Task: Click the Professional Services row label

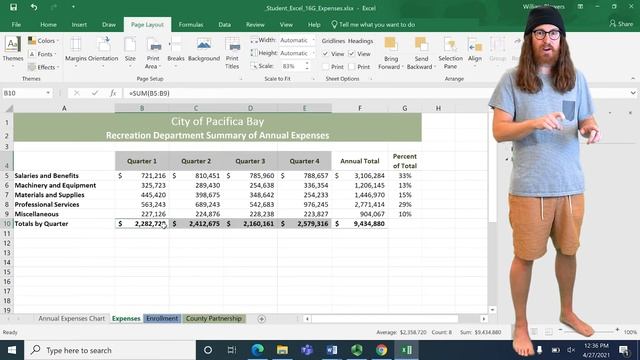Action: tap(47, 204)
